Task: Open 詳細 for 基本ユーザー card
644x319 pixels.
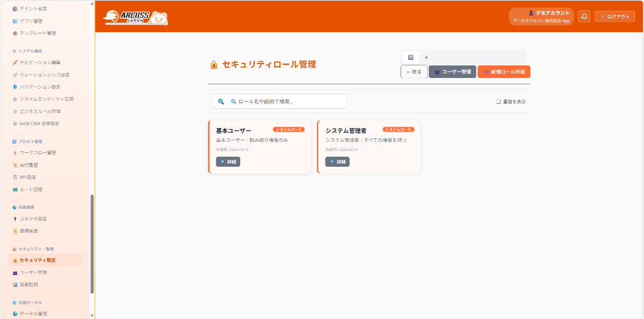Action: coord(228,162)
